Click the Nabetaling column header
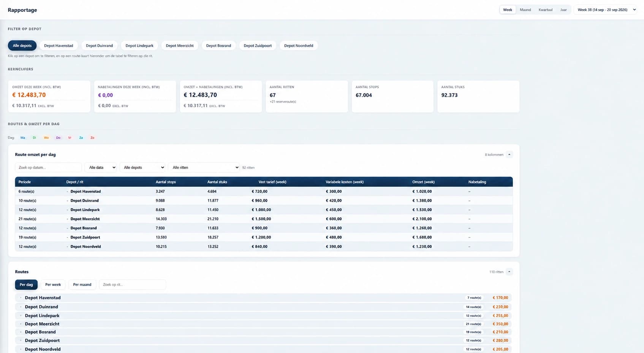This screenshot has height=353, width=644. pos(477,182)
